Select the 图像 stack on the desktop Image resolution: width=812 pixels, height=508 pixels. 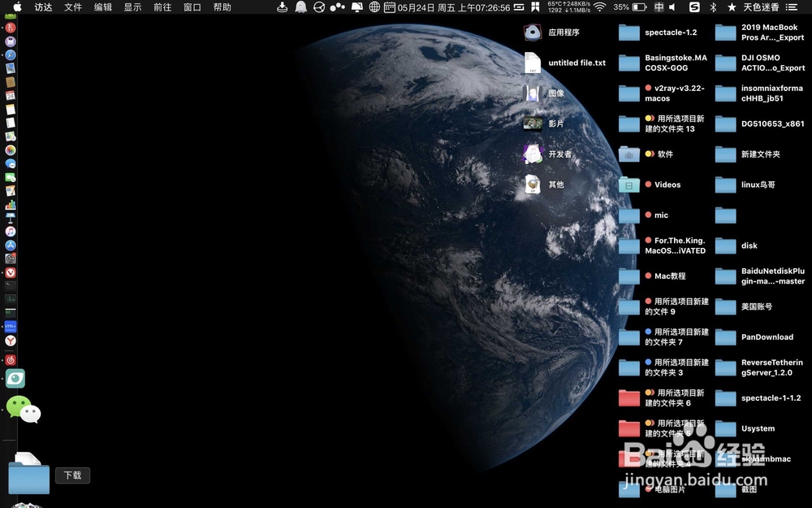point(544,93)
